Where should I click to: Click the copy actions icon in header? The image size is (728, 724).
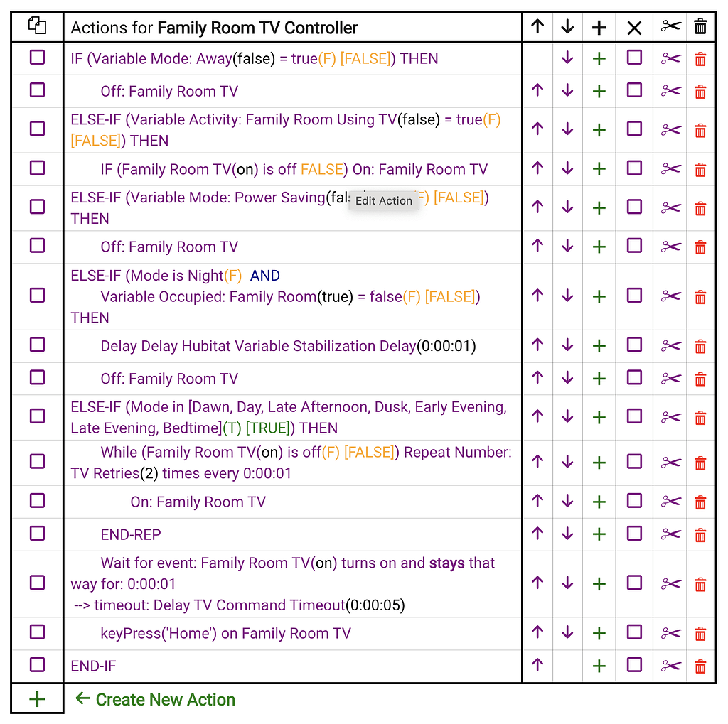(x=37, y=27)
